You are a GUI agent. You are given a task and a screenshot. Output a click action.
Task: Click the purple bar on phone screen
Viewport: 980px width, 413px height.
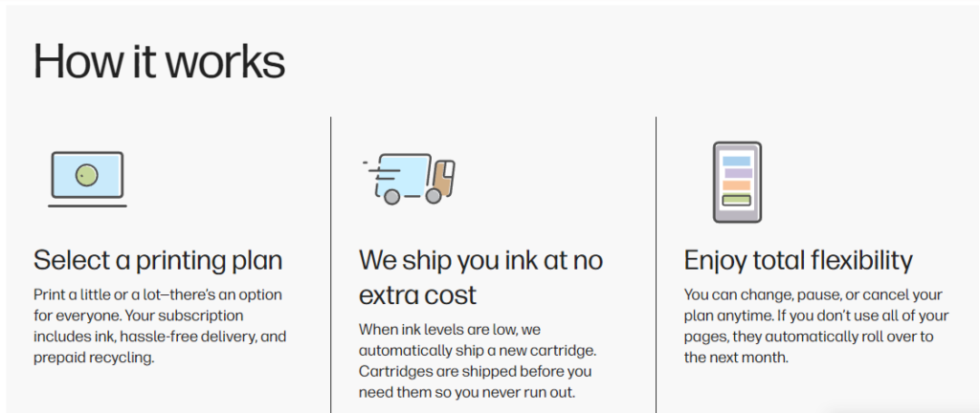(x=738, y=173)
